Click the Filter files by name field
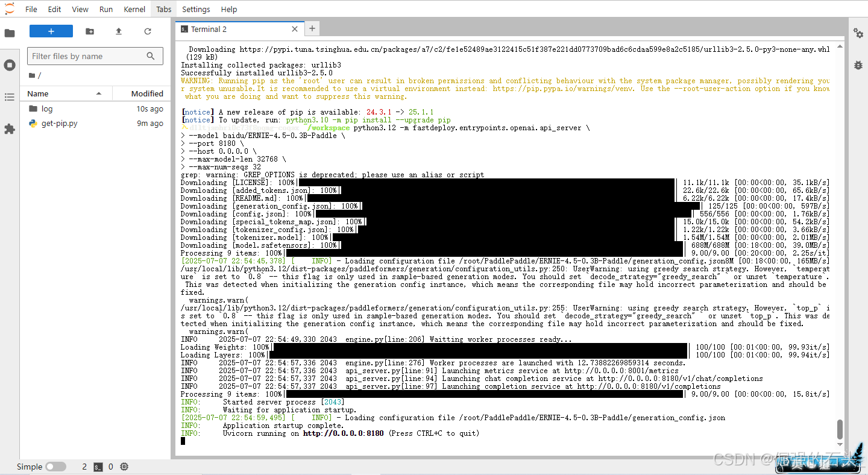Viewport: 868px width, 475px height. (x=88, y=56)
